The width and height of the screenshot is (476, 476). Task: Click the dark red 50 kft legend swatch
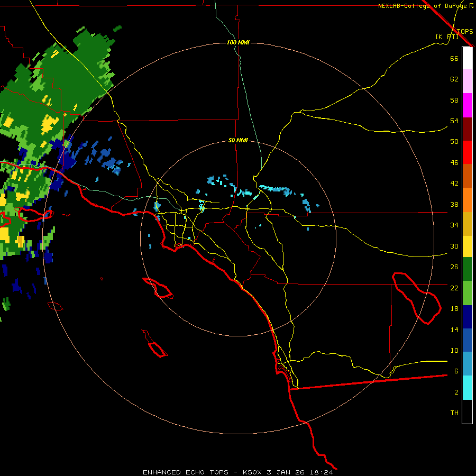(467, 129)
